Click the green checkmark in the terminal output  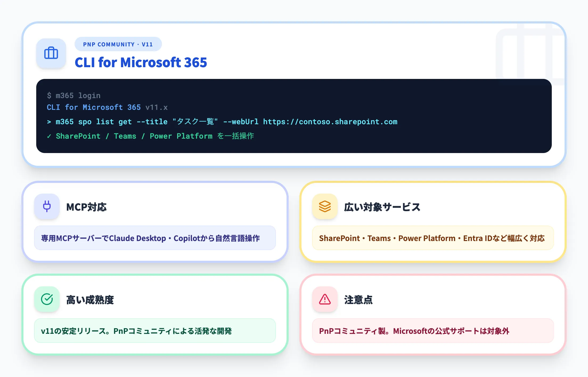click(49, 136)
